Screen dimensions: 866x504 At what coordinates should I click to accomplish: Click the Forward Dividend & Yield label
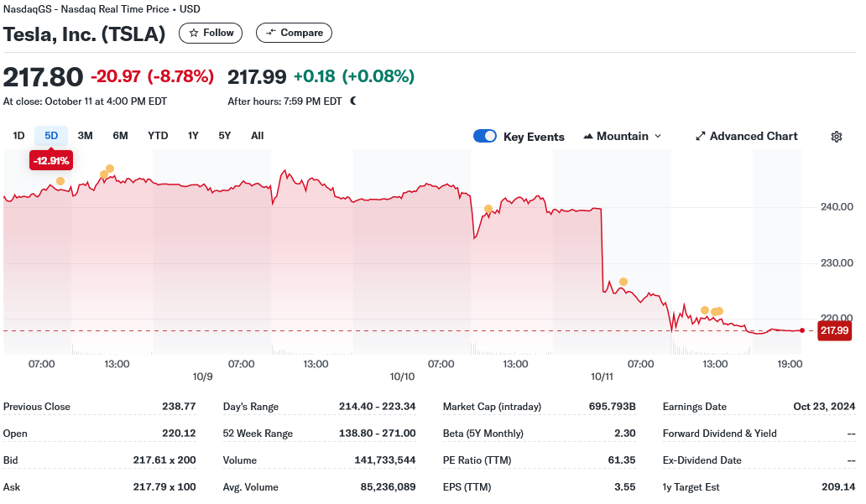(x=720, y=434)
